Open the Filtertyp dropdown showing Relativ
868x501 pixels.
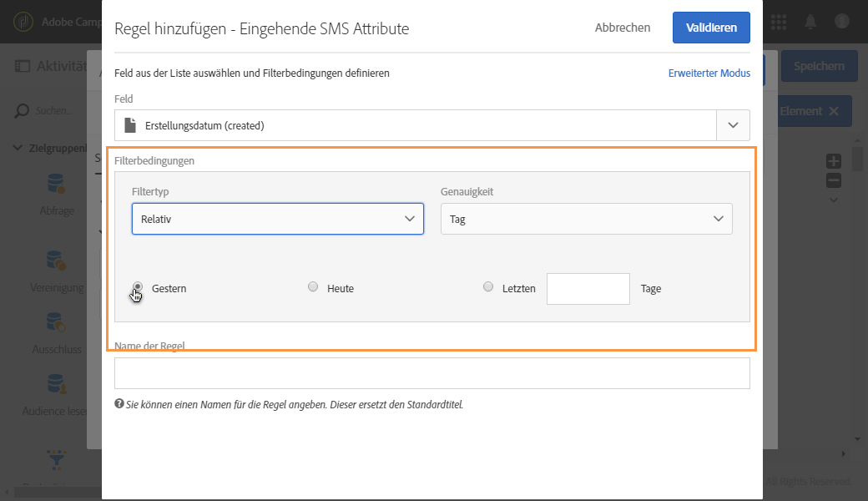277,219
